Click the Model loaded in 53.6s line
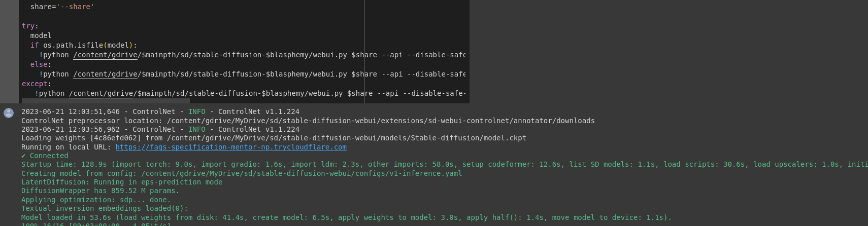The height and width of the screenshot is (226, 868). click(346, 217)
